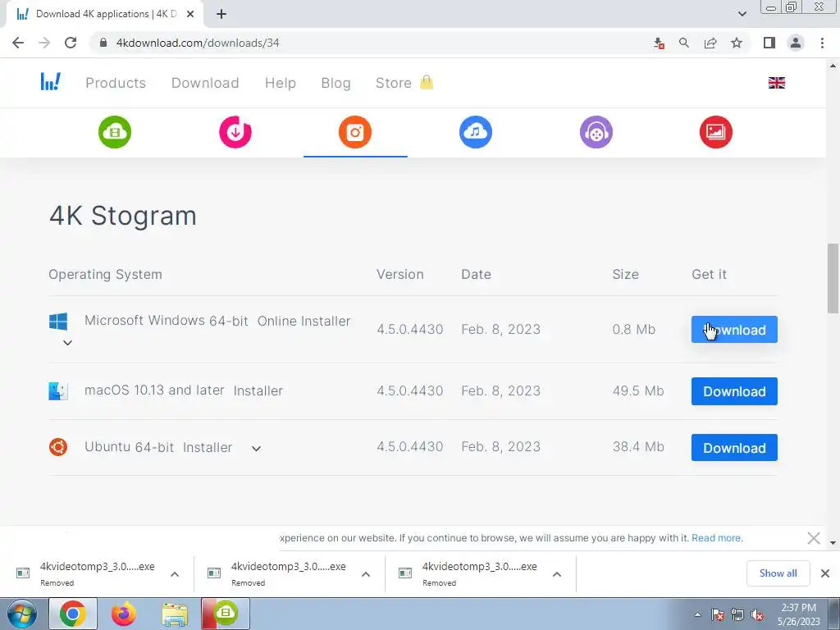
Task: Open the pink 4K YouTube to MP3 icon
Action: pyautogui.click(x=235, y=132)
